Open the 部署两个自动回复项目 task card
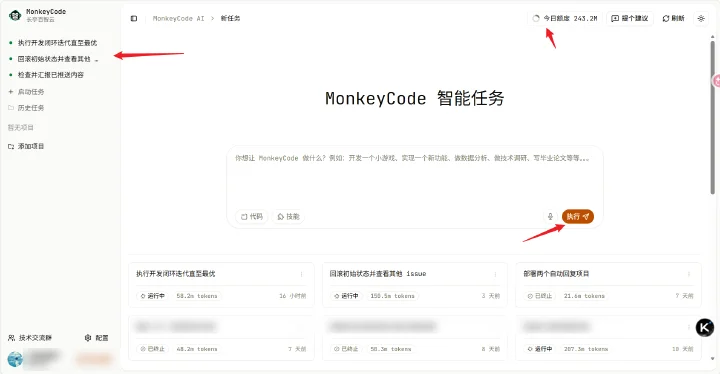 click(x=608, y=285)
